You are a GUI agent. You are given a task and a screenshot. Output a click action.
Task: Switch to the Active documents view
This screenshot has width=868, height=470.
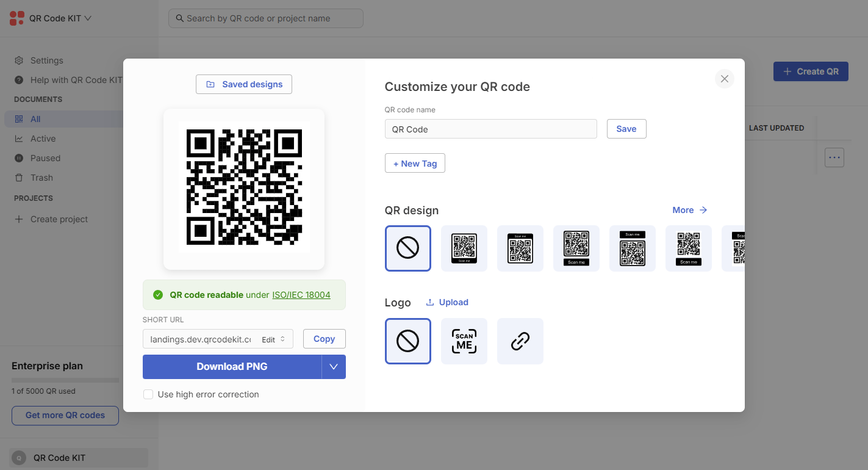pos(44,139)
